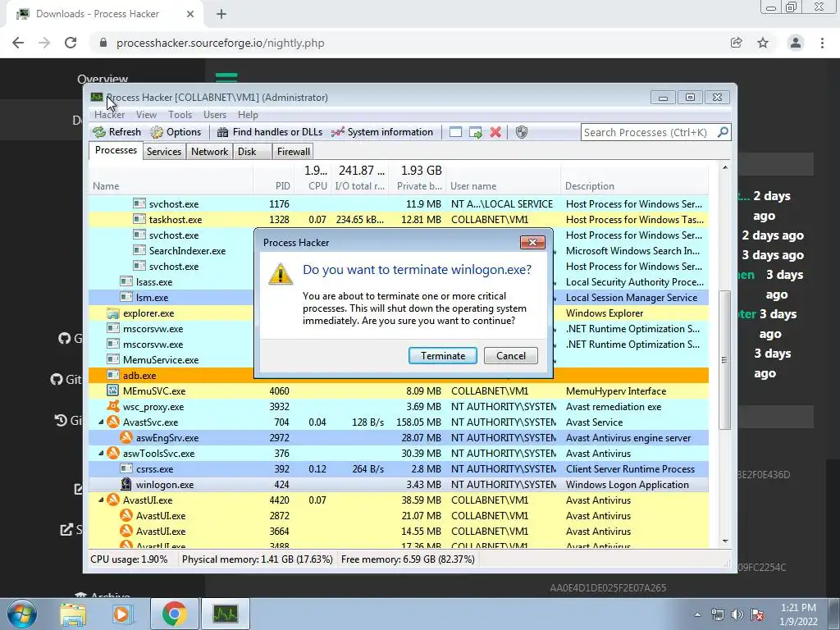Open the Options toolbar item
This screenshot has height=630, width=840.
click(x=176, y=132)
